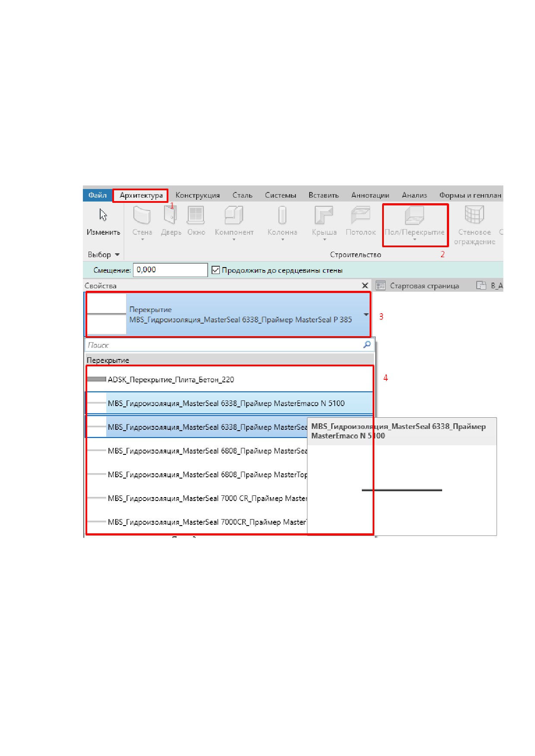
Task: Expand the Пол/Перекрытие dropdown arrow
Action: pyautogui.click(x=415, y=239)
